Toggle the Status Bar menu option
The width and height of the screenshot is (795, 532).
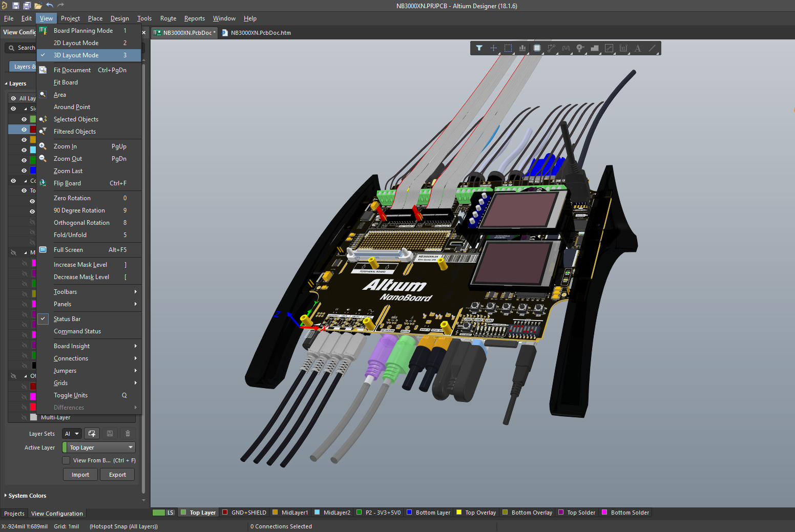point(89,319)
